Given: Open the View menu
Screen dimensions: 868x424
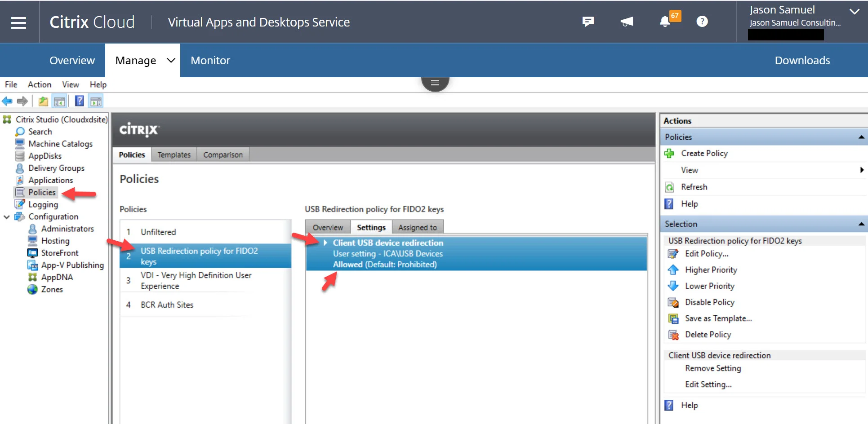Looking at the screenshot, I should 71,84.
